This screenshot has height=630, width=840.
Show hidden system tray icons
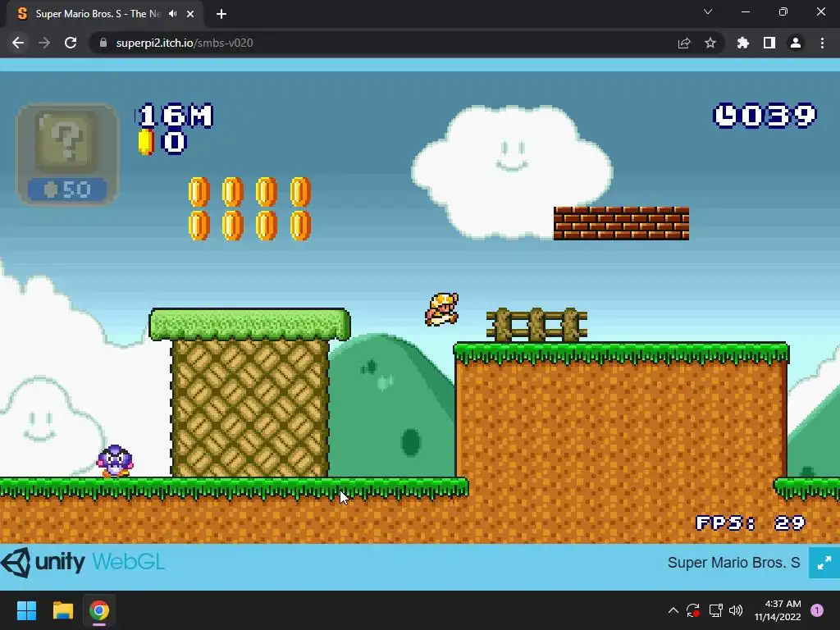673,610
